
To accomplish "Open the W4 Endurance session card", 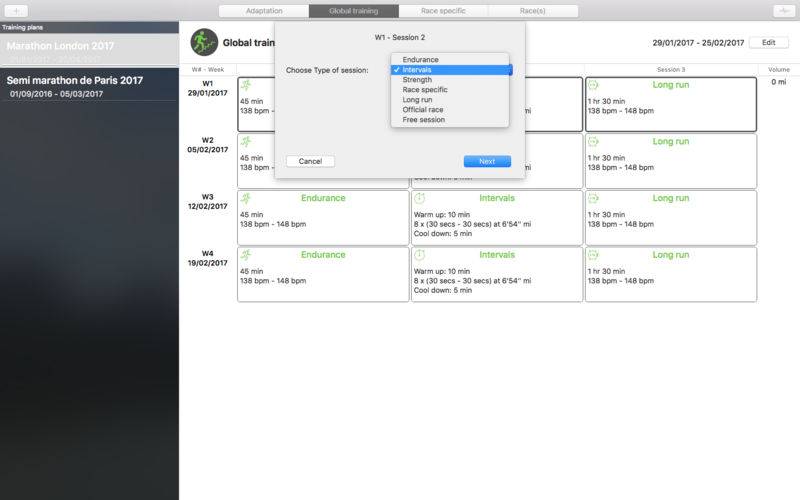I will tap(323, 274).
